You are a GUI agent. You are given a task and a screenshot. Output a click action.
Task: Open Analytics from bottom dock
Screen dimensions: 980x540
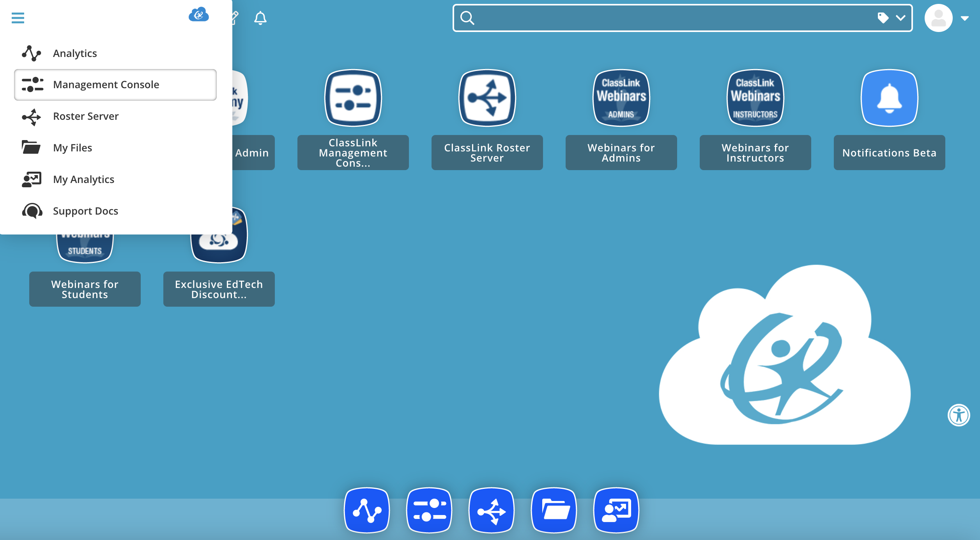point(367,510)
